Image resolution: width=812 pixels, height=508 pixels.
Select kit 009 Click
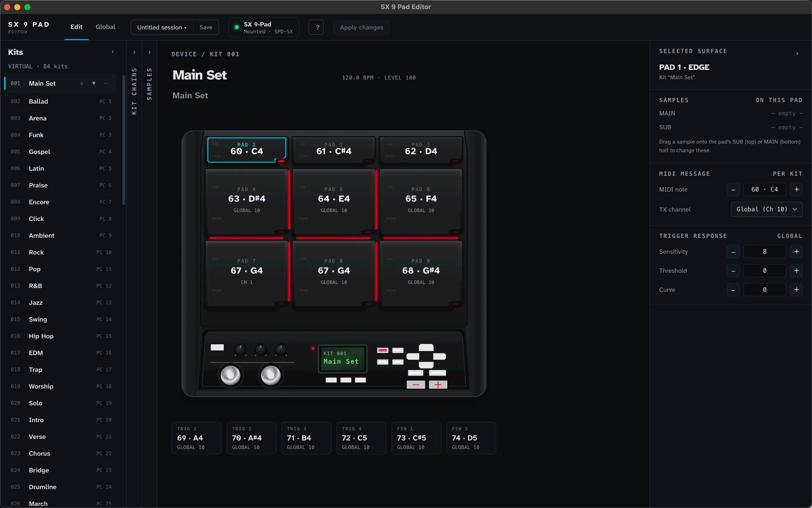[x=60, y=219]
